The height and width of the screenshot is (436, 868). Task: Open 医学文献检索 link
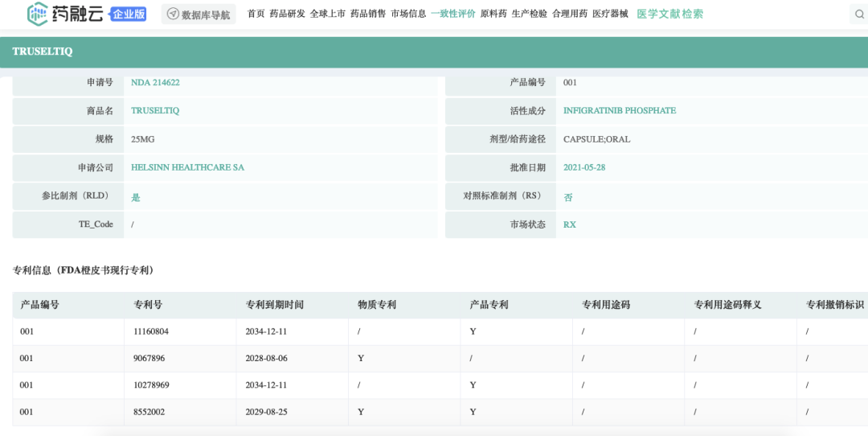pos(669,14)
